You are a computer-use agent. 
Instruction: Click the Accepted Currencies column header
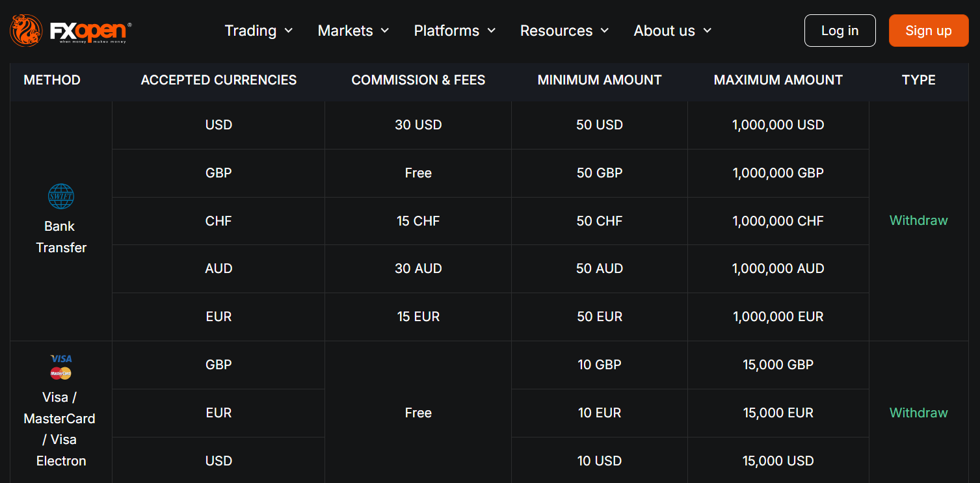pyautogui.click(x=219, y=80)
